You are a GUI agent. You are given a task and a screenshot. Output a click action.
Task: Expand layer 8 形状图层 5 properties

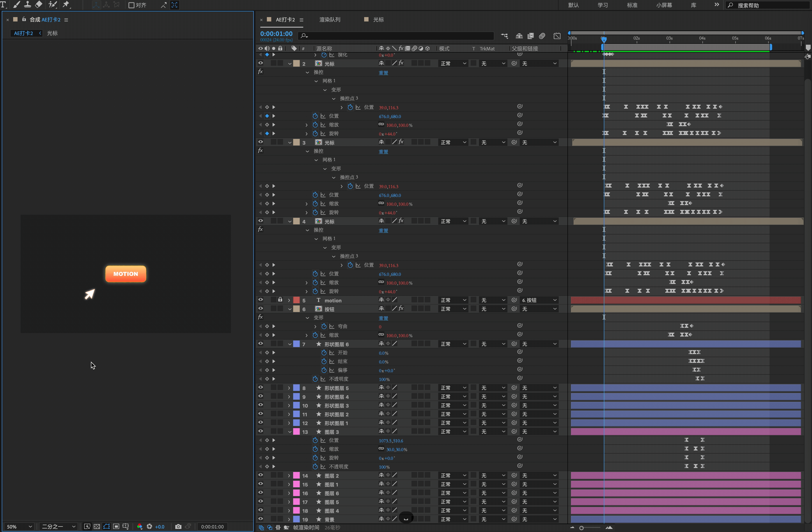click(289, 388)
